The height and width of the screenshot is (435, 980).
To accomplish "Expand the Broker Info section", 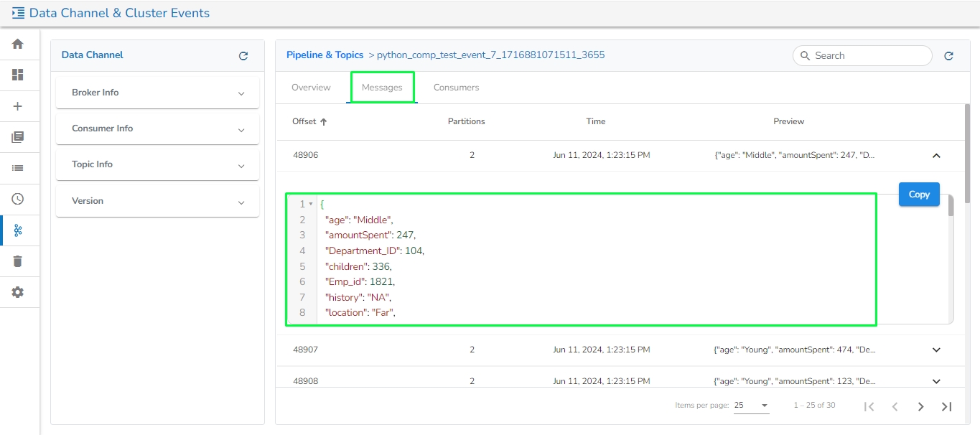I will point(157,93).
